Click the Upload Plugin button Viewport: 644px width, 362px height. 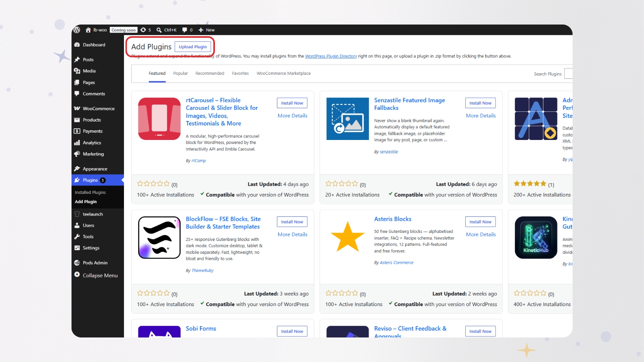click(x=193, y=47)
